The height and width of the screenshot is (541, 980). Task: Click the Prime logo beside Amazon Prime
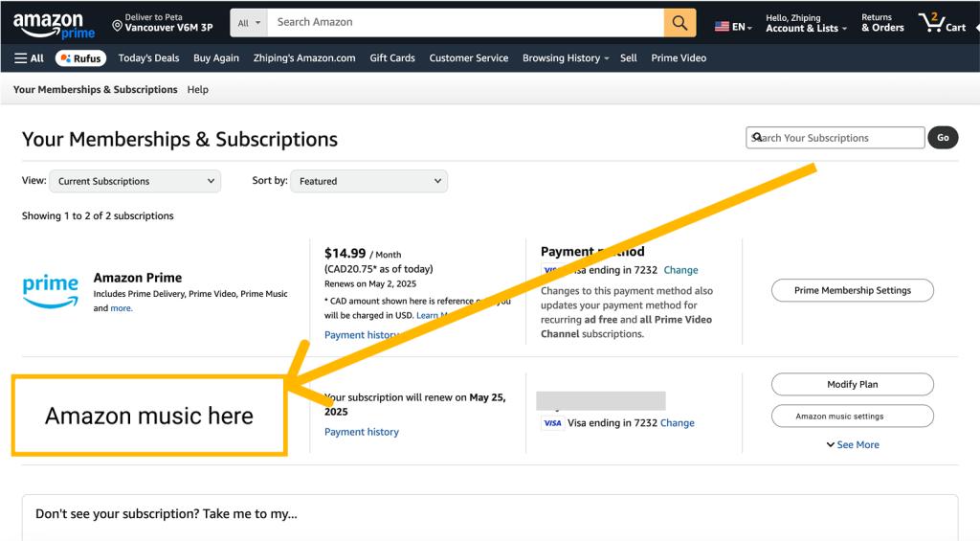click(51, 291)
